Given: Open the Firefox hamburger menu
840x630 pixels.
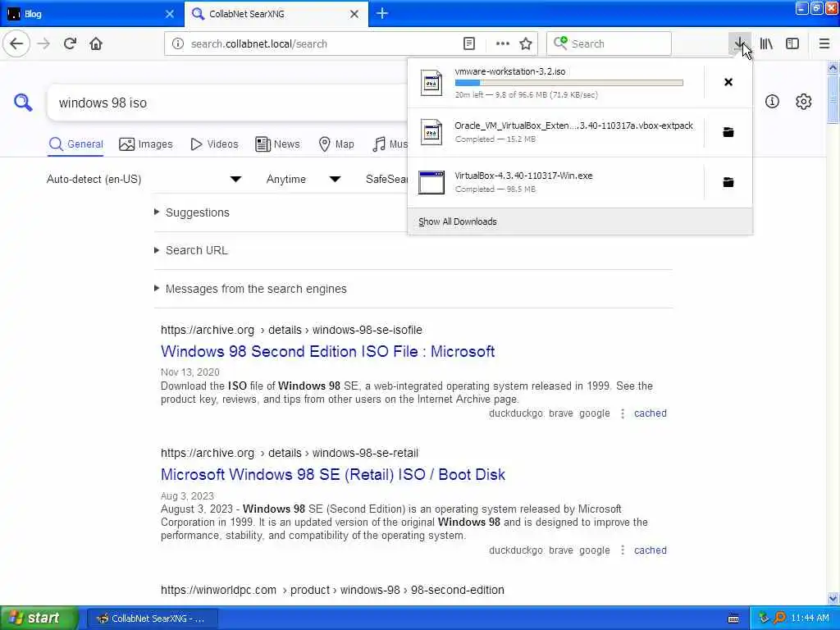Looking at the screenshot, I should (824, 43).
